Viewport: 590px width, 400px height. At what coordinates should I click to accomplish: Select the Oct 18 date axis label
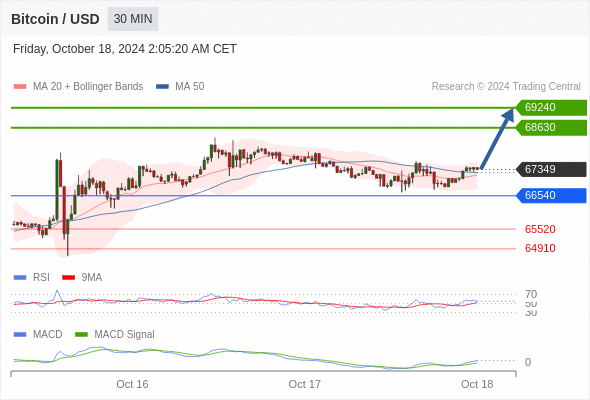[477, 384]
